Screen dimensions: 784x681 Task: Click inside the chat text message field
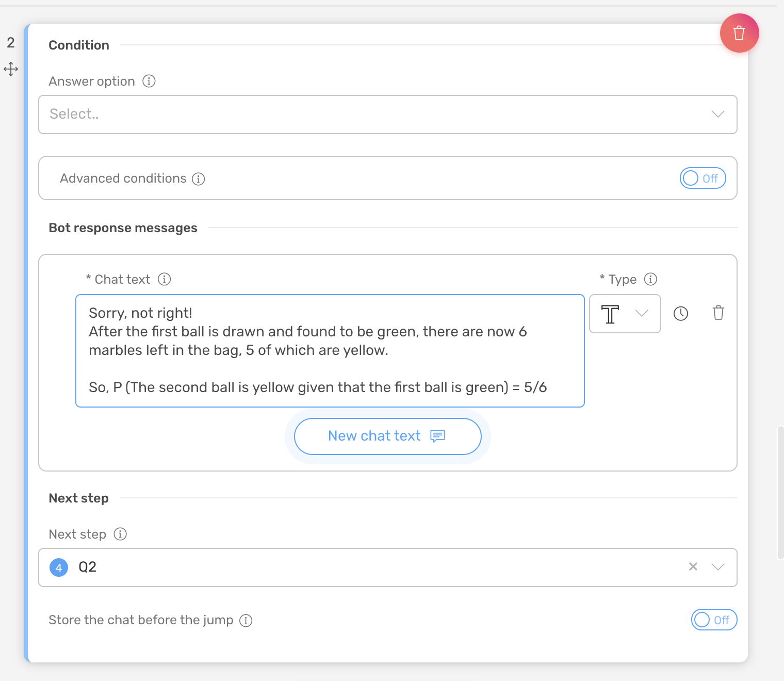330,350
